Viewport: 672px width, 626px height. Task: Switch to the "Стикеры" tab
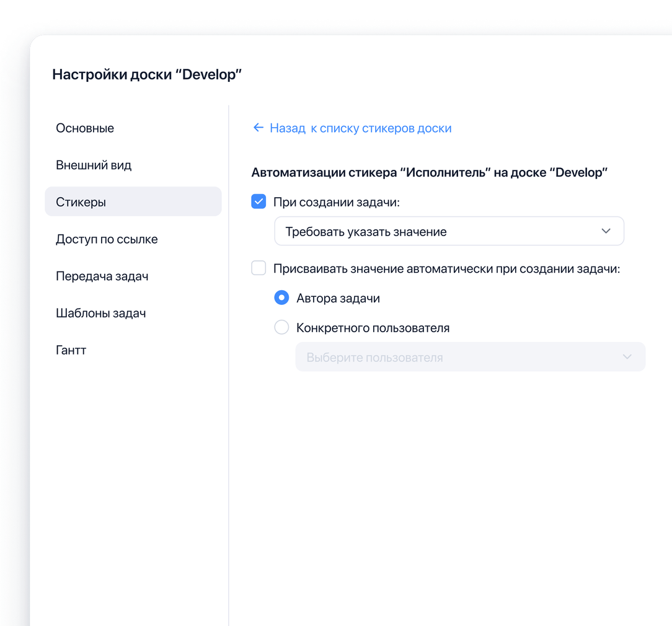coord(81,201)
